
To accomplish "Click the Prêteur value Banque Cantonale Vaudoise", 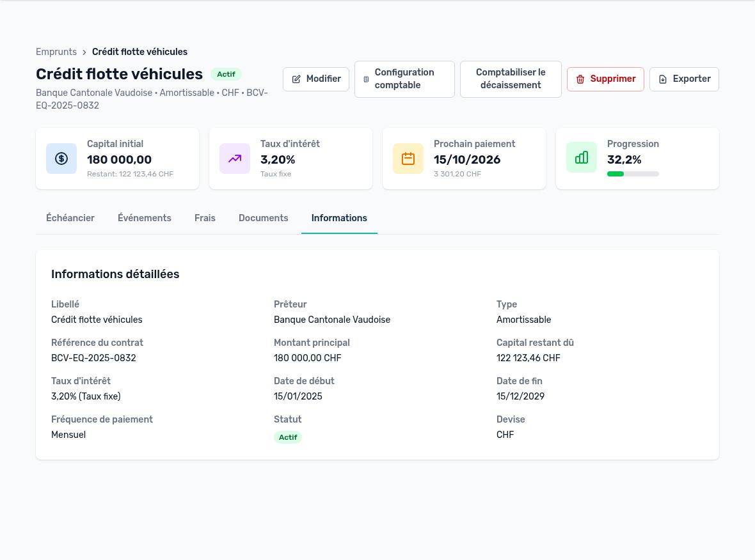I will coord(332,320).
